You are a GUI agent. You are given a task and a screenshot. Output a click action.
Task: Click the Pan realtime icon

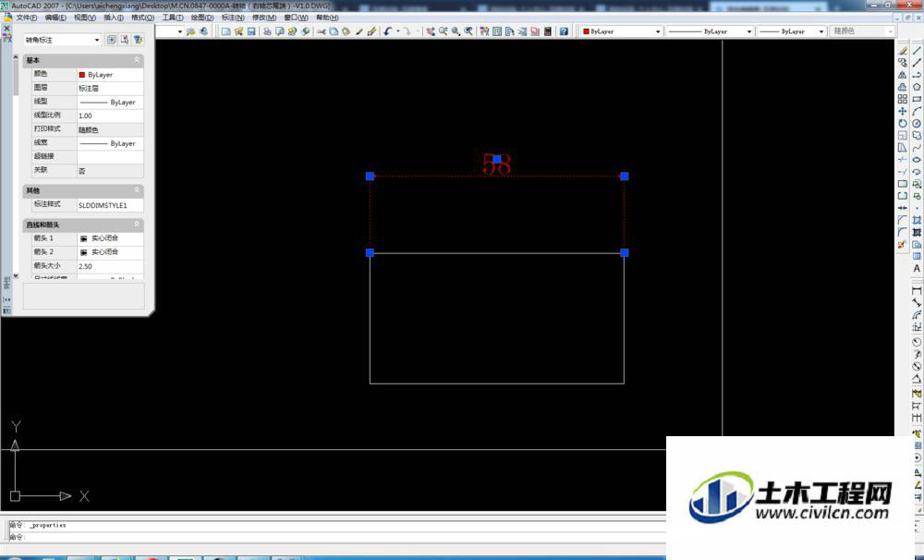[431, 31]
